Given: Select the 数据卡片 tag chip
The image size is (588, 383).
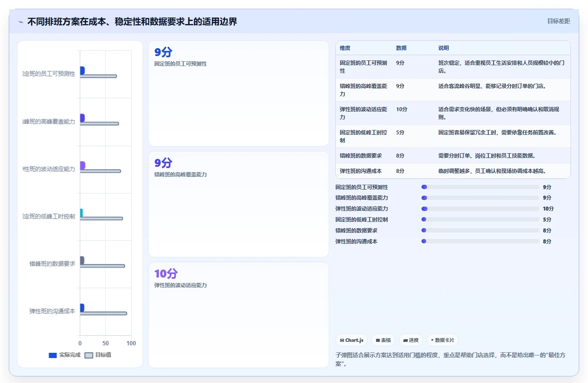Looking at the screenshot, I should [442, 340].
